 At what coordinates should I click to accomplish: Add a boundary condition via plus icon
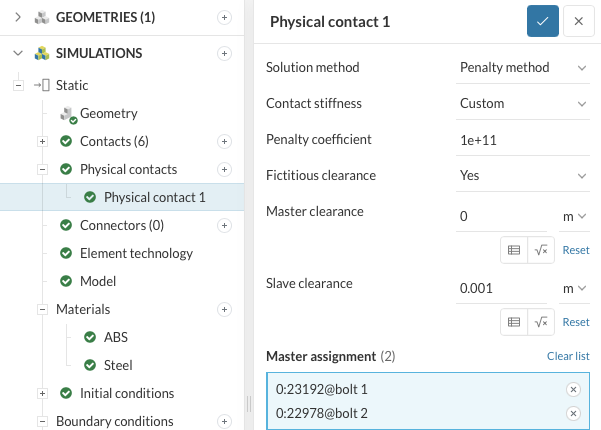point(224,422)
